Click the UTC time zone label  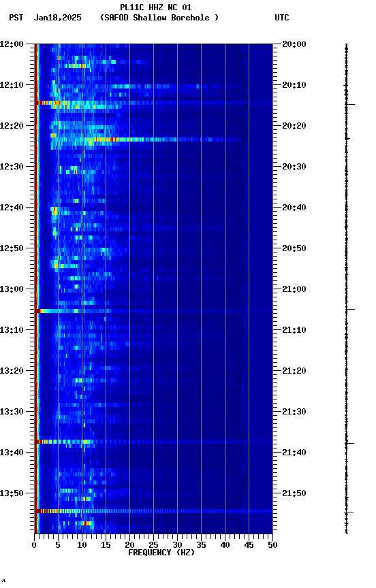pyautogui.click(x=282, y=18)
